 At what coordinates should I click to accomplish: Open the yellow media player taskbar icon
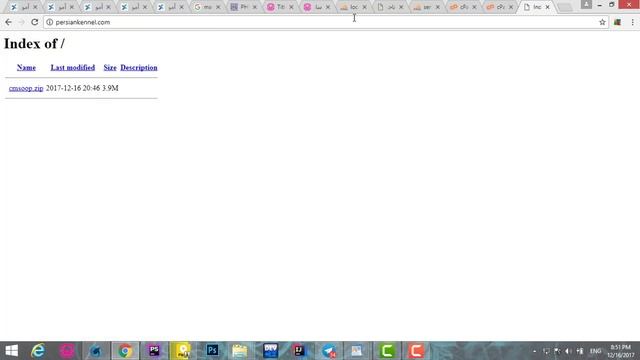183,351
